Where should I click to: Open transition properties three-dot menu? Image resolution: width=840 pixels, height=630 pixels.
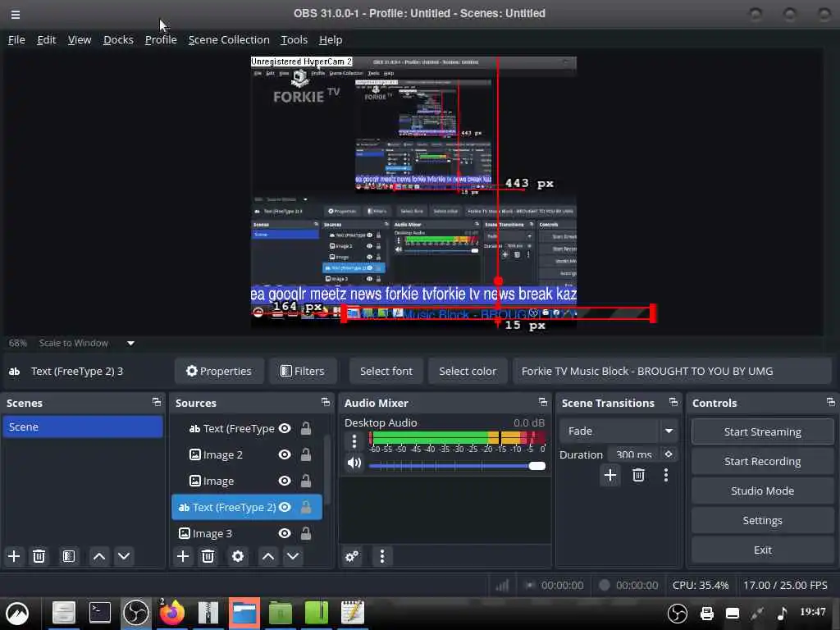pyautogui.click(x=666, y=475)
